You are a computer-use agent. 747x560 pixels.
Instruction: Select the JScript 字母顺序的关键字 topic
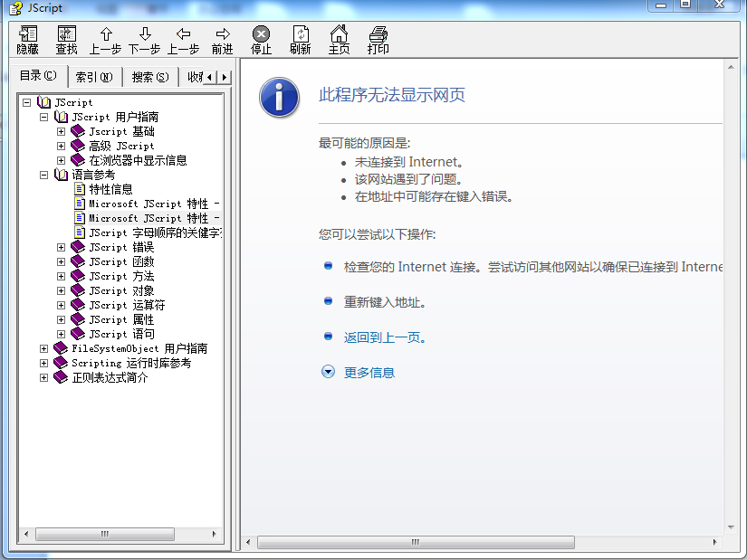156,233
